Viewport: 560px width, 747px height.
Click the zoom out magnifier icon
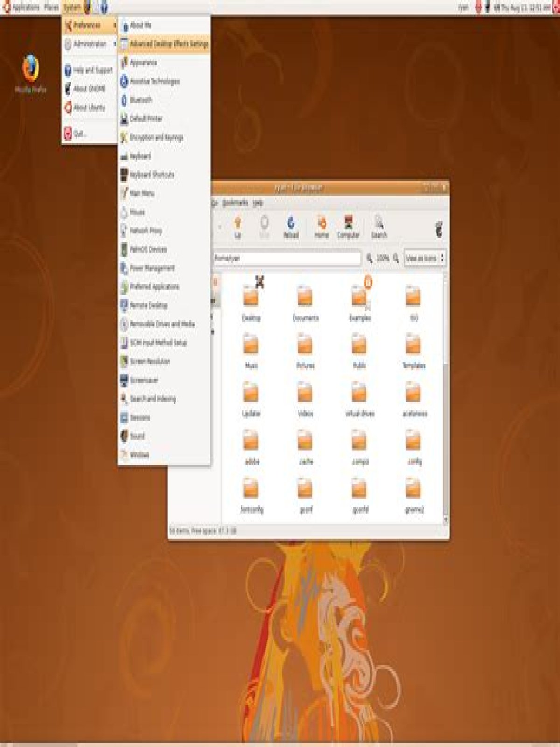tap(369, 258)
